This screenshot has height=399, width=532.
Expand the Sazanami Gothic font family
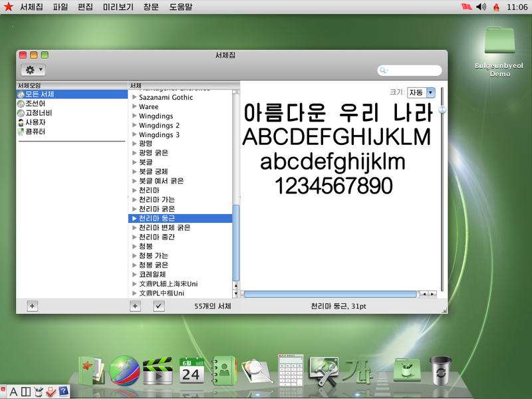pyautogui.click(x=134, y=98)
